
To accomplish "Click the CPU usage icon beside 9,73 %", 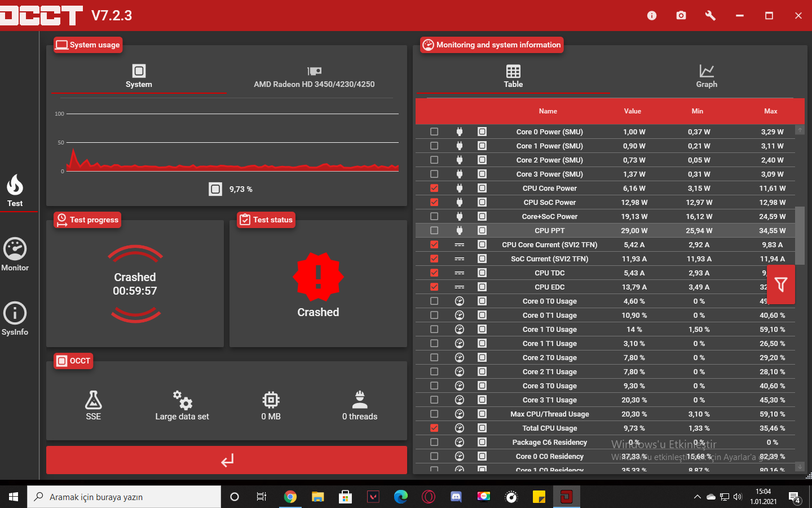I will (x=215, y=189).
